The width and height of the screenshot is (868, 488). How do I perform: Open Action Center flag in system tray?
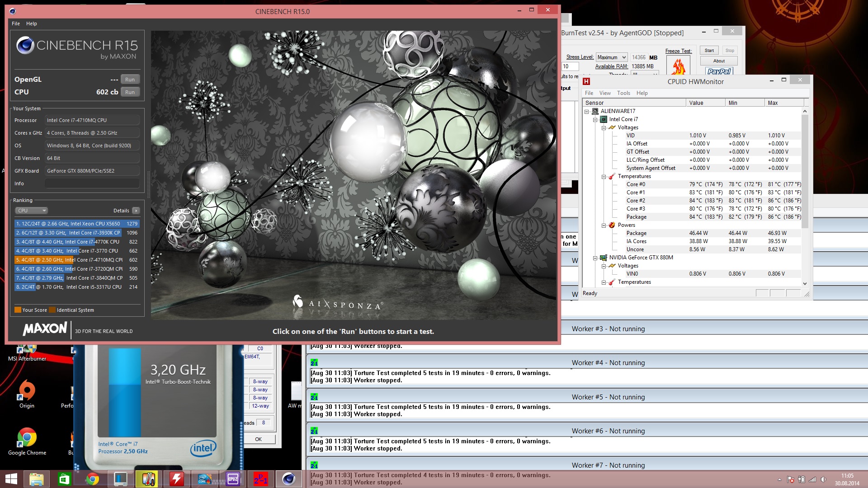point(791,479)
